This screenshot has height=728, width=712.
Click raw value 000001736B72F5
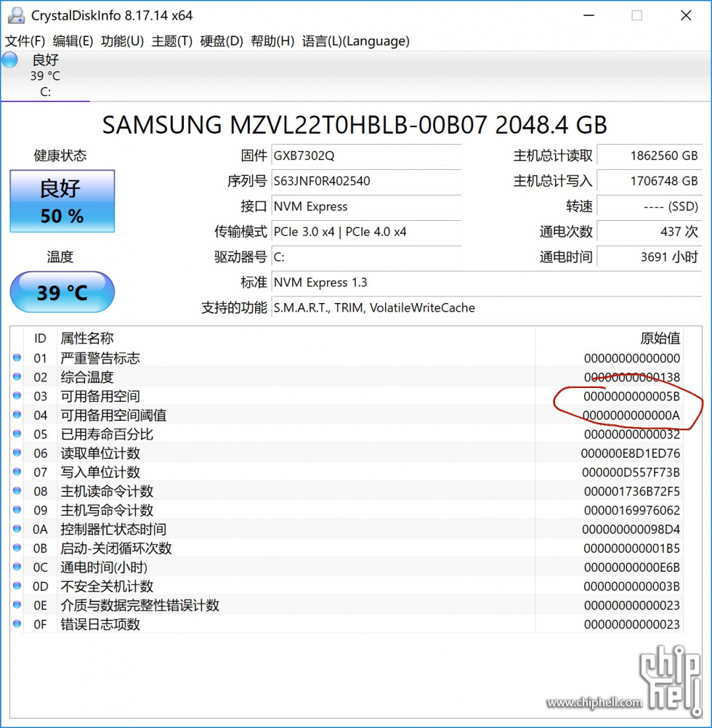pos(632,492)
